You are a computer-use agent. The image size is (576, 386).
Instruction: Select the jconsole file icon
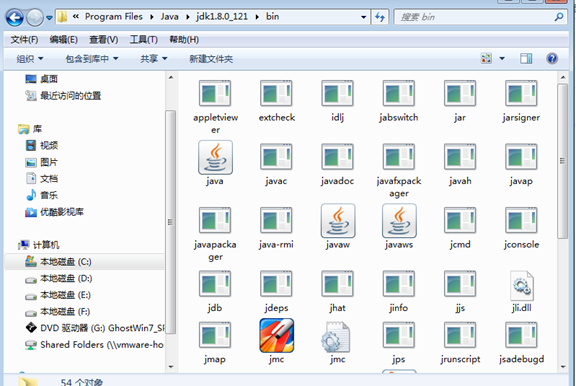click(x=521, y=220)
